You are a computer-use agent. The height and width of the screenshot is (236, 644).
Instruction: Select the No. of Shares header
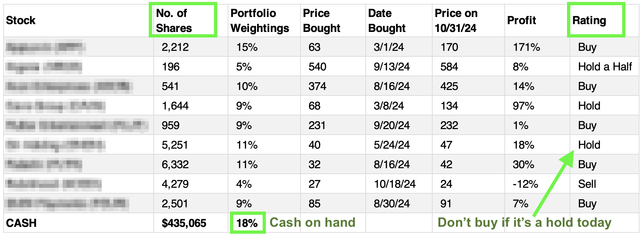174,21
